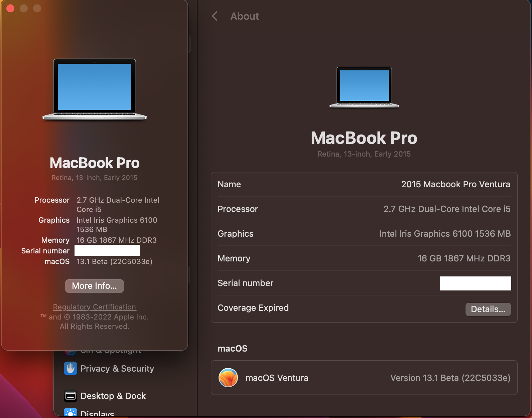Click the 'macOS' section heading in settings pane
This screenshot has height=418, width=532.
click(x=233, y=349)
